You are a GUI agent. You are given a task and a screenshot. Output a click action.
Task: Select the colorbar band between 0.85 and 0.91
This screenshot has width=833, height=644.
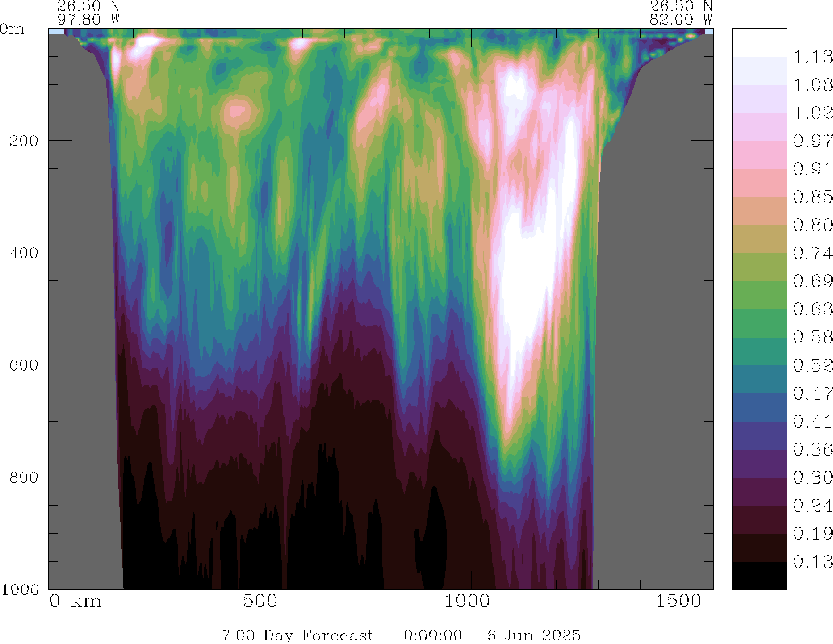759,184
